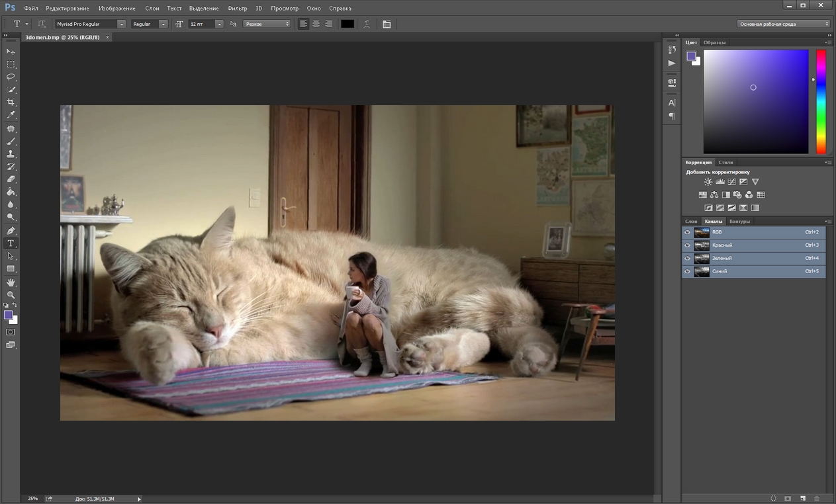Open the Фильтр menu
The height and width of the screenshot is (504, 836).
point(237,9)
